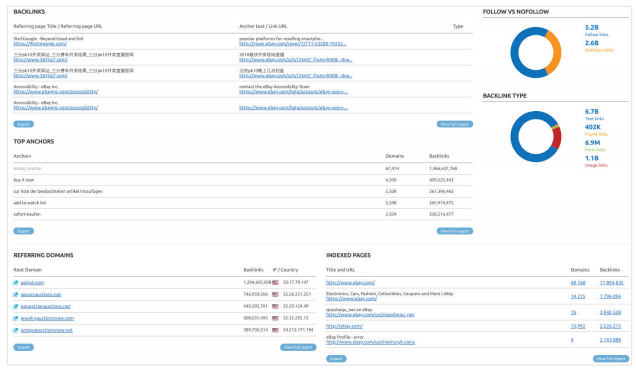The width and height of the screenshot is (636, 368).
Task: Click 14,215 domains count link
Action: tap(578, 297)
